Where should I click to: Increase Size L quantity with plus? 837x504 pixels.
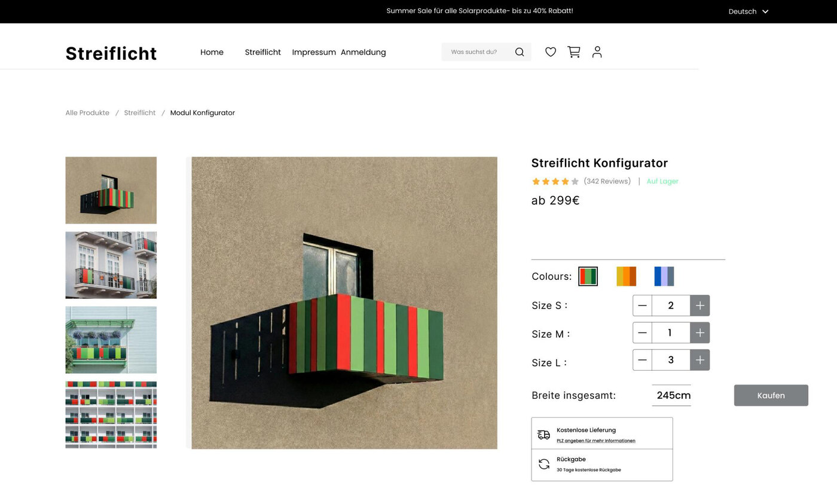699,360
